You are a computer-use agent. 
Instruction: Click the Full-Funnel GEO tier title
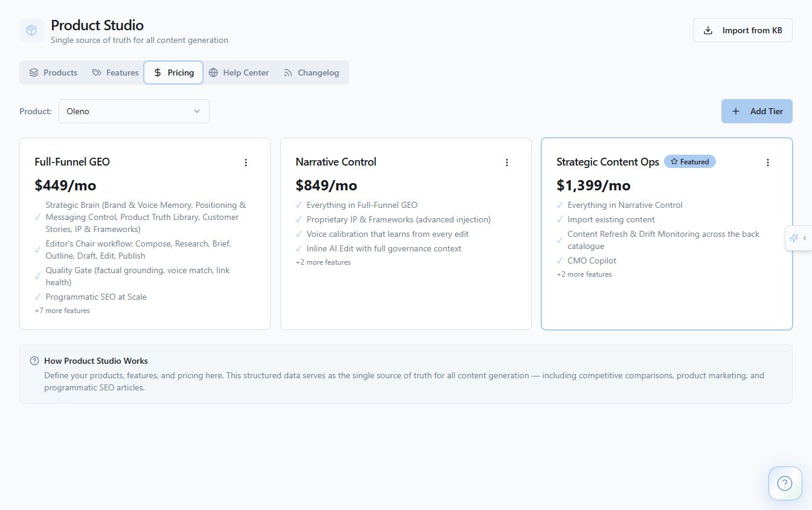(x=72, y=162)
